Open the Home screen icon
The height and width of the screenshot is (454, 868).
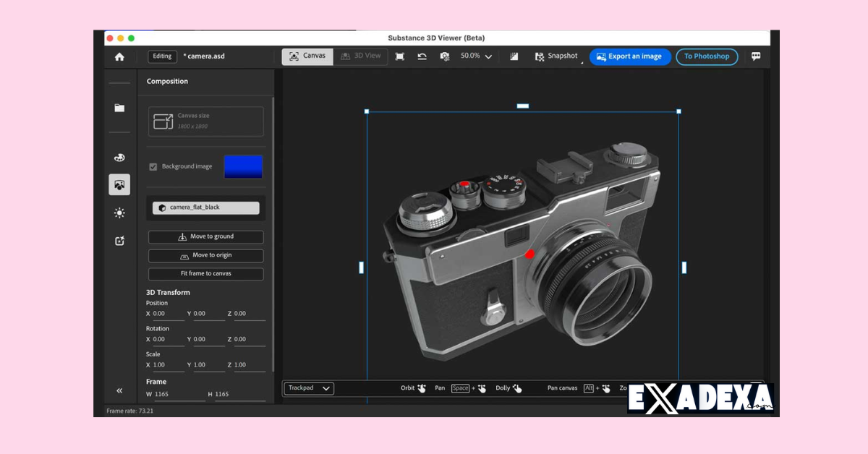(x=119, y=56)
